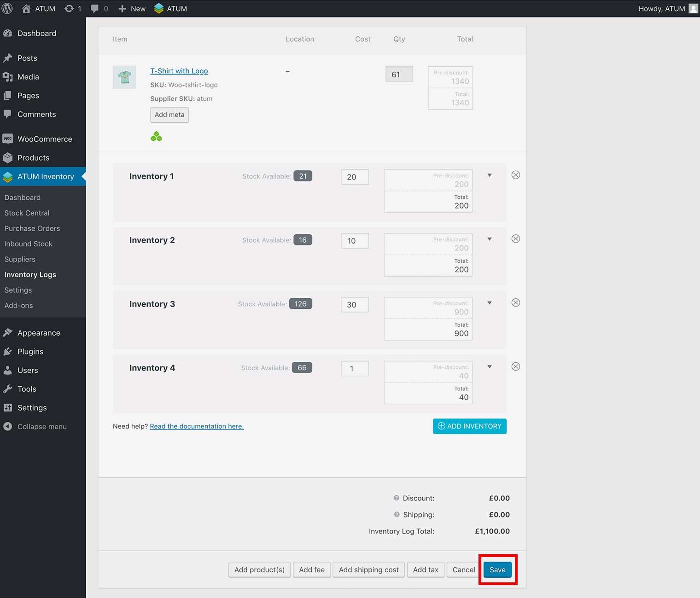700x598 pixels.
Task: Click the updates icon in admin bar
Action: coord(69,9)
